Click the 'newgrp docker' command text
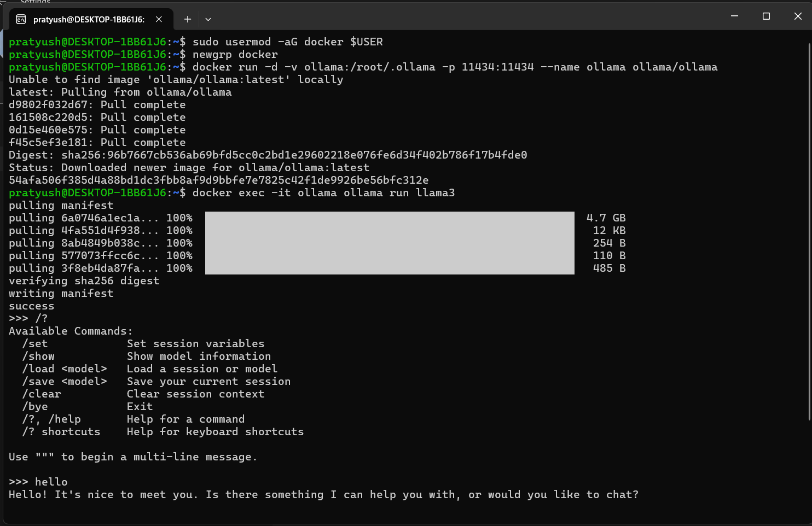This screenshot has height=526, width=812. click(x=235, y=55)
